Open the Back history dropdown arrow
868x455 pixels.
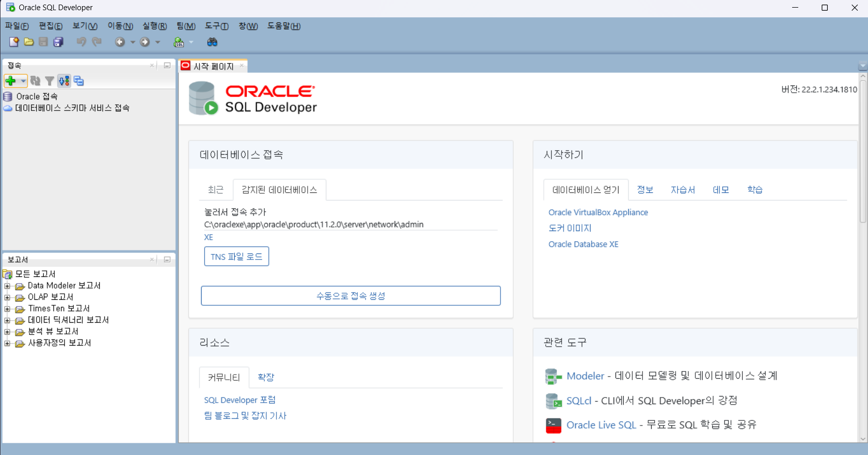pos(133,42)
